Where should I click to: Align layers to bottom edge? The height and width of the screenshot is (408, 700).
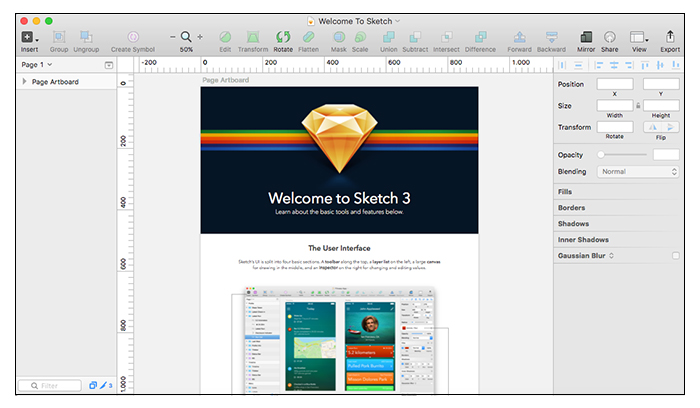click(675, 65)
